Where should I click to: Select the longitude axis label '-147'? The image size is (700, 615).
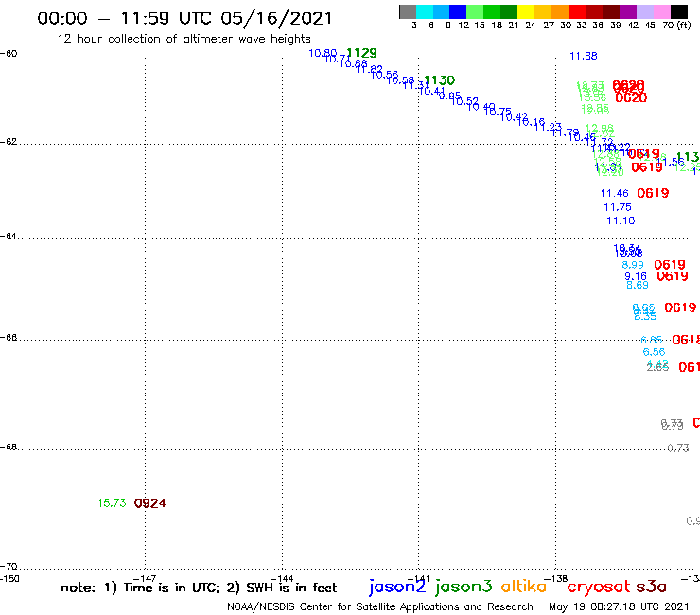click(x=145, y=578)
